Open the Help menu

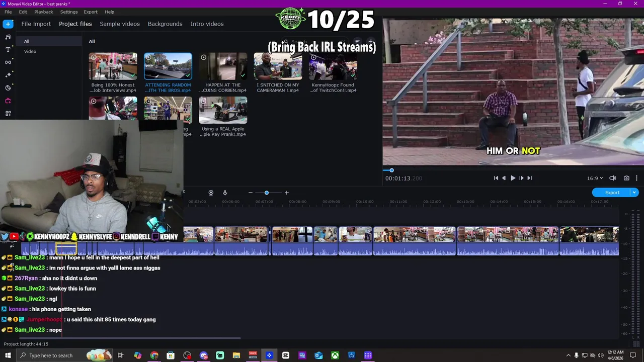pos(110,12)
